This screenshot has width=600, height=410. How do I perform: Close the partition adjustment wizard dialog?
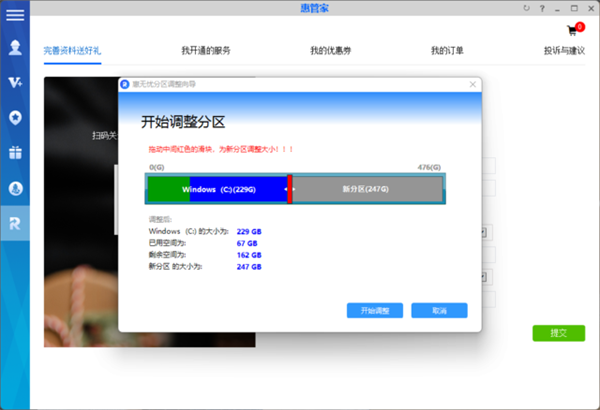pos(472,86)
